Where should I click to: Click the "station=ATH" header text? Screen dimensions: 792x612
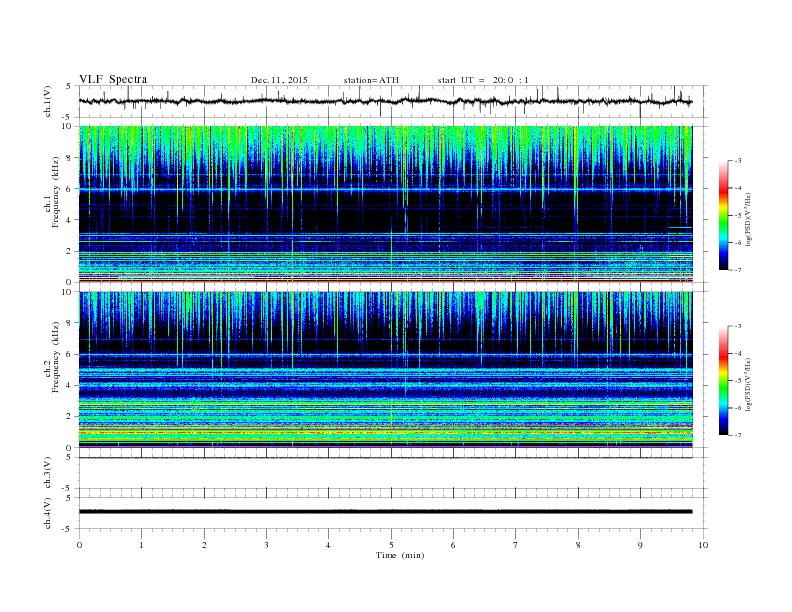coord(371,80)
